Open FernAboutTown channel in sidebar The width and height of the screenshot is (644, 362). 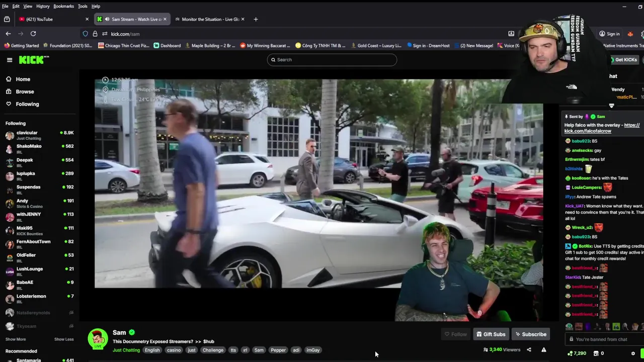click(39, 244)
